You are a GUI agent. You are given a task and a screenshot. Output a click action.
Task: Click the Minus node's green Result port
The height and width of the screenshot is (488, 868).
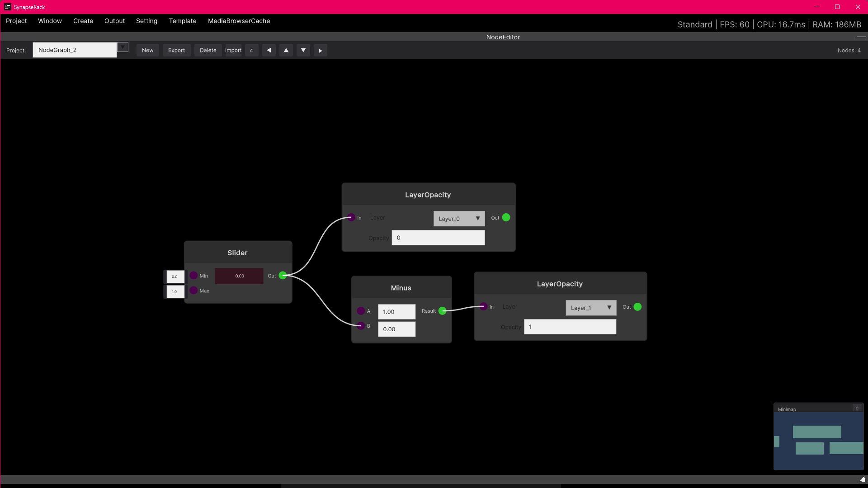coord(443,311)
